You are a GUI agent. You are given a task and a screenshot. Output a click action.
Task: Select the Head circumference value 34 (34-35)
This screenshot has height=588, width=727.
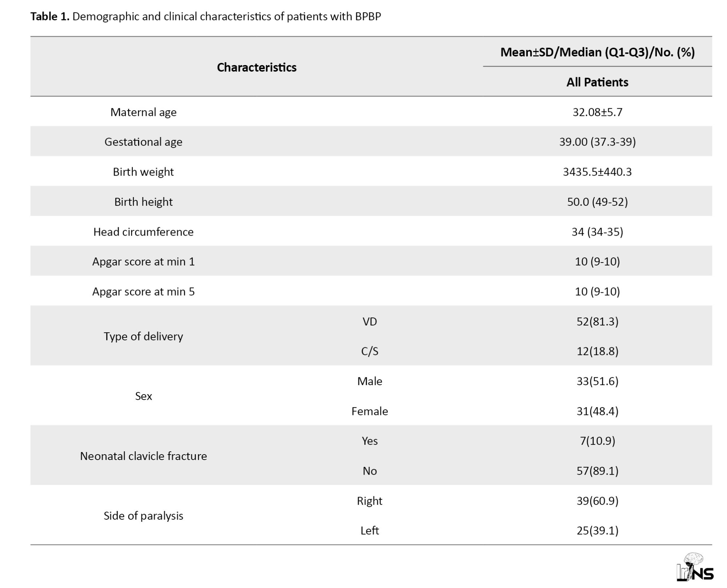597,232
